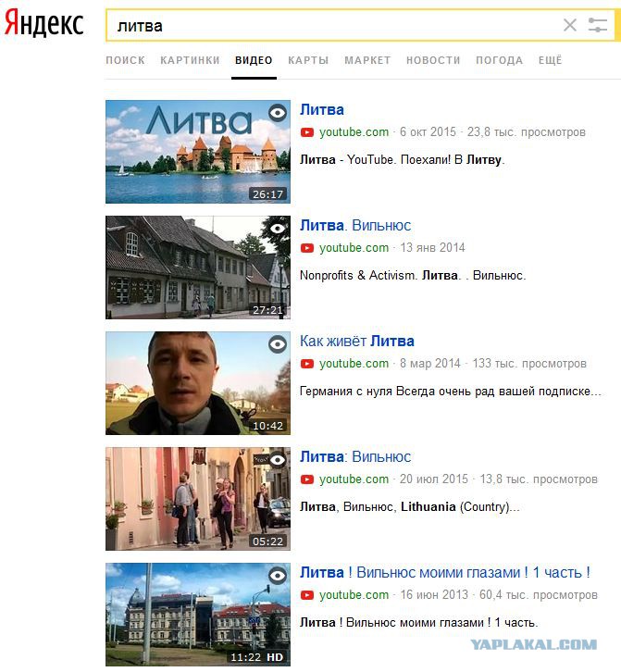Click '23,8 тыс. просмотров' view count
Image resolution: width=621 pixels, height=672 pixels.
527,132
